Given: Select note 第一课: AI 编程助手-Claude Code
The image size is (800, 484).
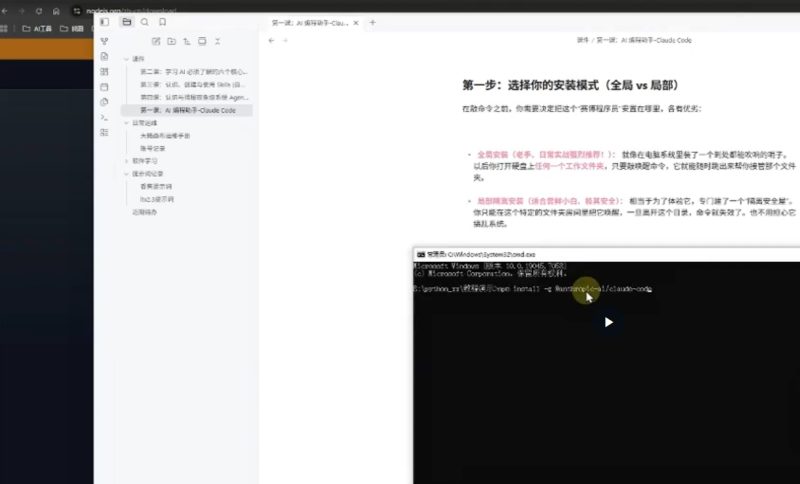Looking at the screenshot, I should coord(188,110).
